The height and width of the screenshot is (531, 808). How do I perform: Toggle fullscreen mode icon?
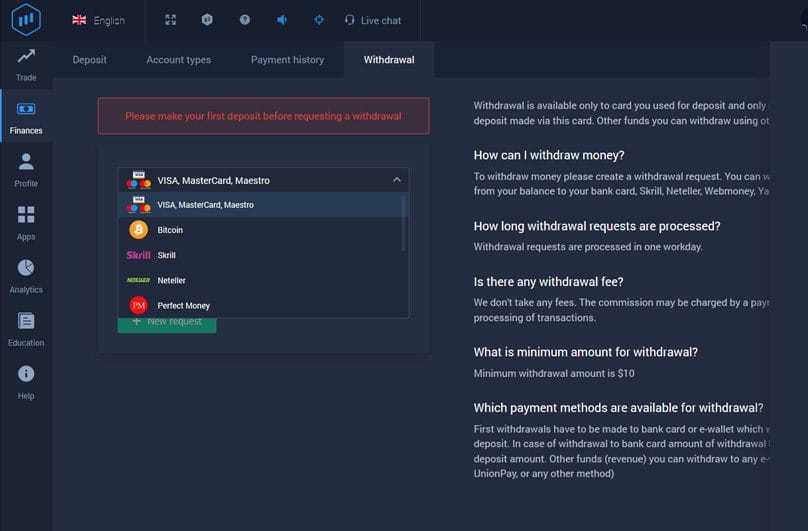171,20
